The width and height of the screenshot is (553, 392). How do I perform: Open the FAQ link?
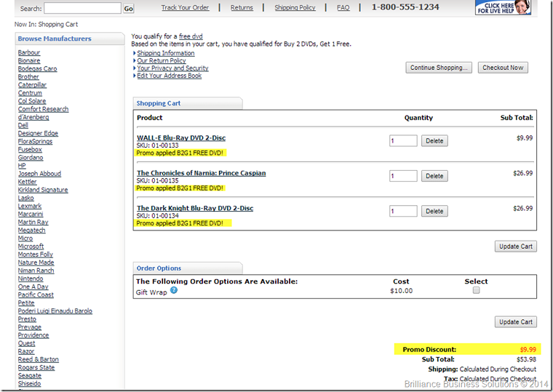click(x=343, y=7)
